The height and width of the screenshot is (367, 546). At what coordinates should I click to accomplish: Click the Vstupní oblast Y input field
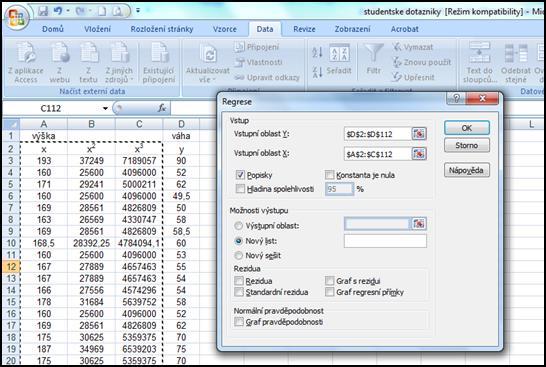coord(377,134)
